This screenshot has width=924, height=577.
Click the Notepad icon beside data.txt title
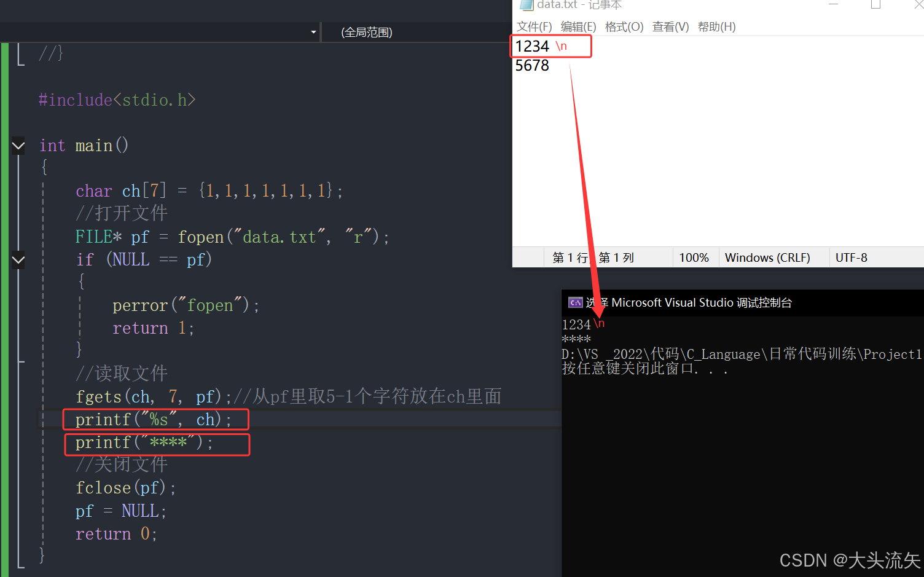click(527, 5)
